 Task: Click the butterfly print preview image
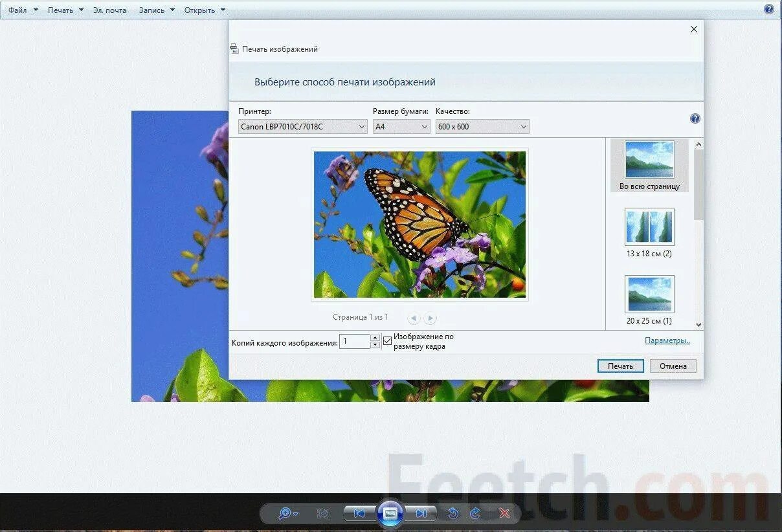click(419, 225)
